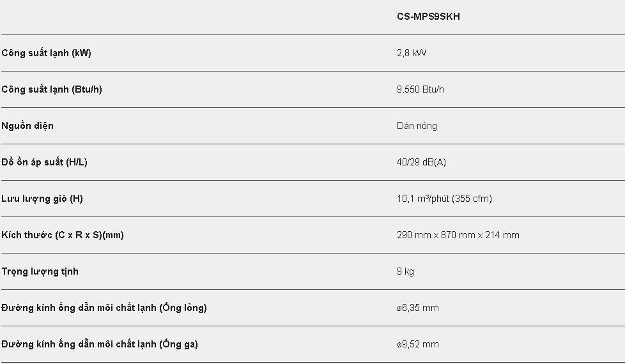Click the 40/29 dB(A) value
This screenshot has width=625, height=364.
point(421,162)
